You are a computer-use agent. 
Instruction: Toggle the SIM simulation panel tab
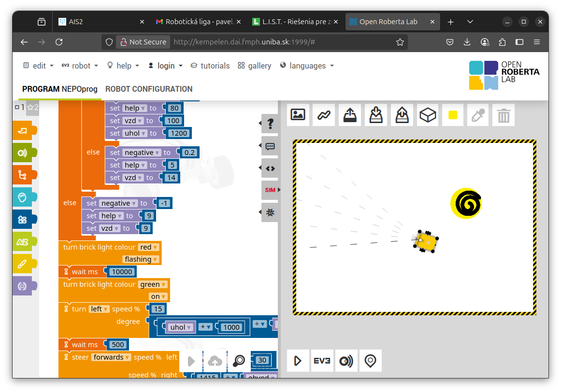coord(270,190)
